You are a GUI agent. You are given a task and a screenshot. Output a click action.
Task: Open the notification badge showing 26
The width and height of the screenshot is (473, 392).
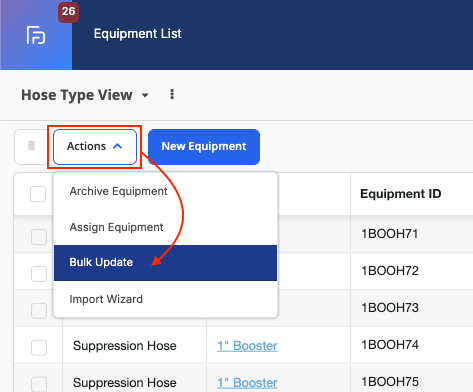pyautogui.click(x=68, y=12)
